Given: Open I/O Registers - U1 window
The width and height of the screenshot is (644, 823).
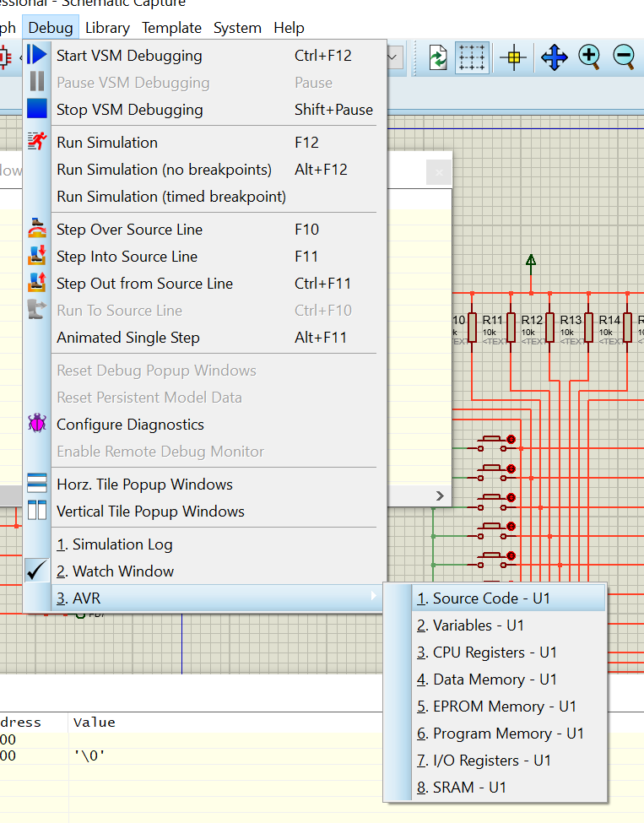Looking at the screenshot, I should (x=495, y=761).
